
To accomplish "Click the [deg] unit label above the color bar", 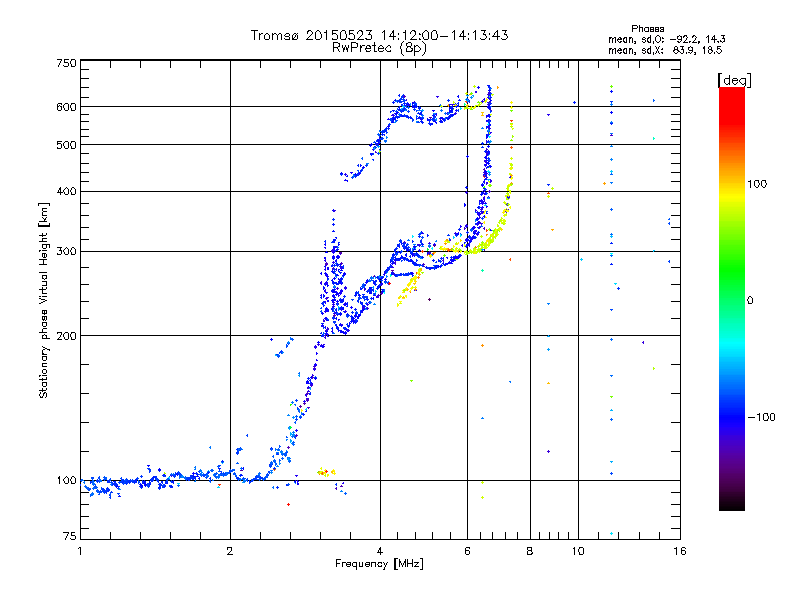I will click(x=734, y=80).
